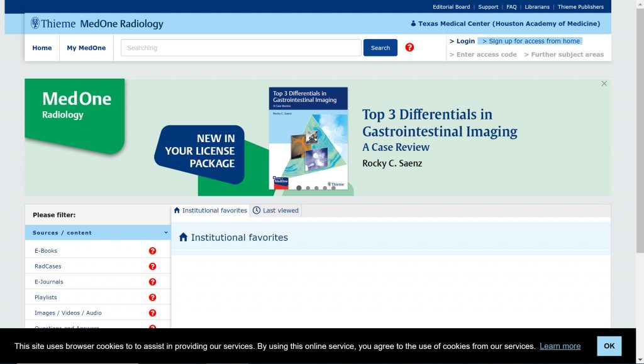Go to the Home menu item
This screenshot has width=644, height=364.
[42, 48]
